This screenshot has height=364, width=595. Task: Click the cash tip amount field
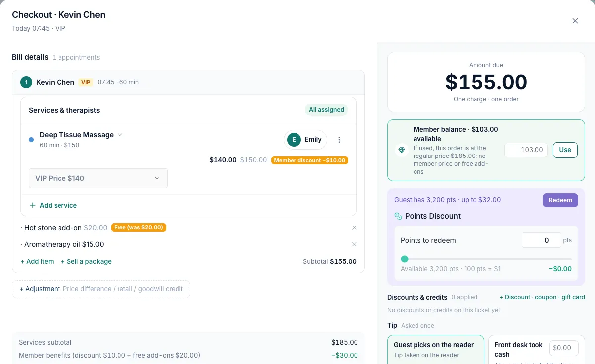tap(564, 348)
